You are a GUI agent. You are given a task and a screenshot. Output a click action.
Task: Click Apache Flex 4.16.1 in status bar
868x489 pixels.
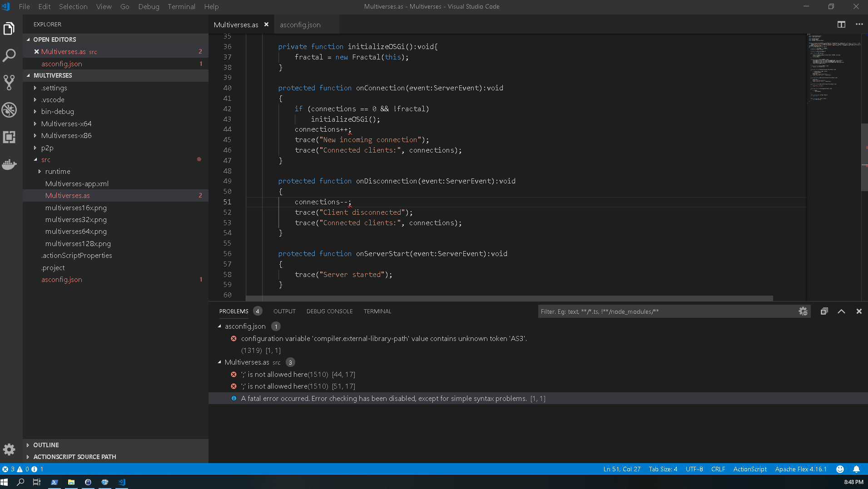tap(800, 469)
